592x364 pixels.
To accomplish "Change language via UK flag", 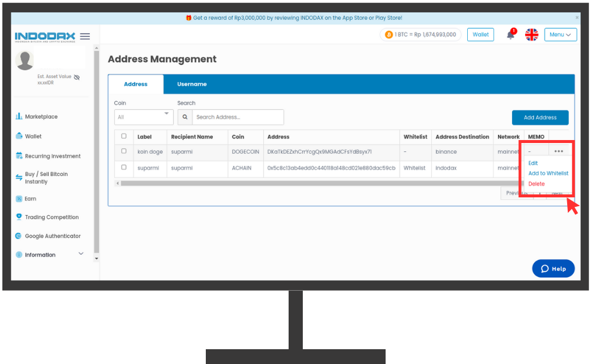I will [532, 35].
